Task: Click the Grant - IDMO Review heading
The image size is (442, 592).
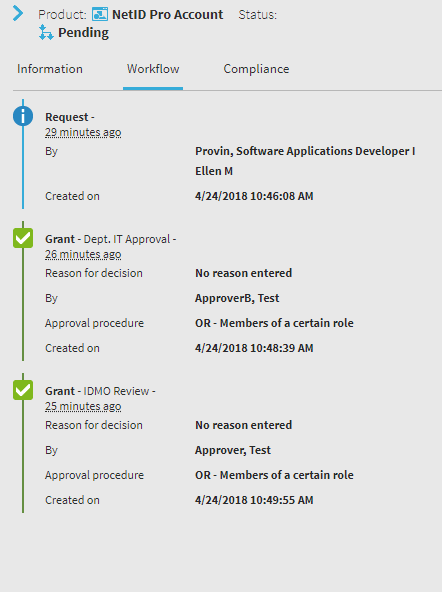Action: click(100, 391)
